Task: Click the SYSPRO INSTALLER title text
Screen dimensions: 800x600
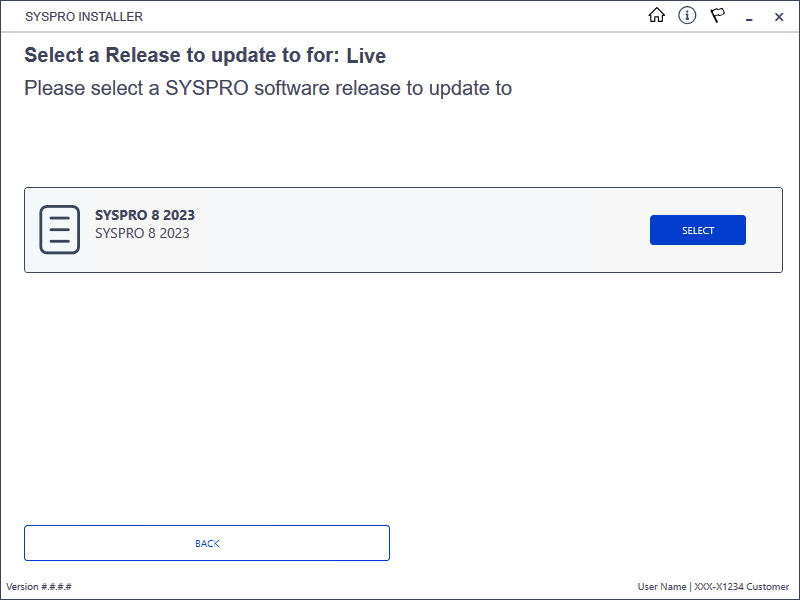Action: click(84, 16)
